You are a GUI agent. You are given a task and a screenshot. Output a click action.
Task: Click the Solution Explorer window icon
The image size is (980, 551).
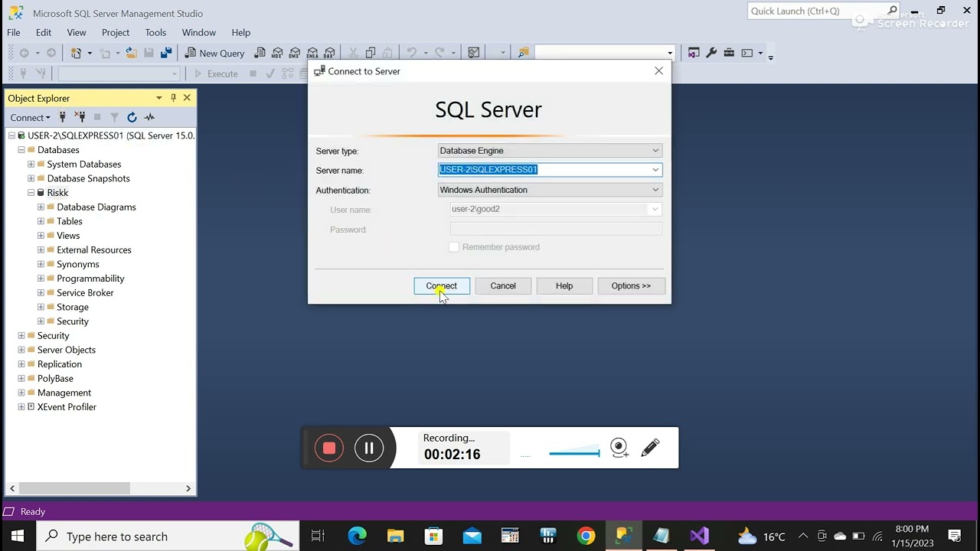[x=694, y=53]
